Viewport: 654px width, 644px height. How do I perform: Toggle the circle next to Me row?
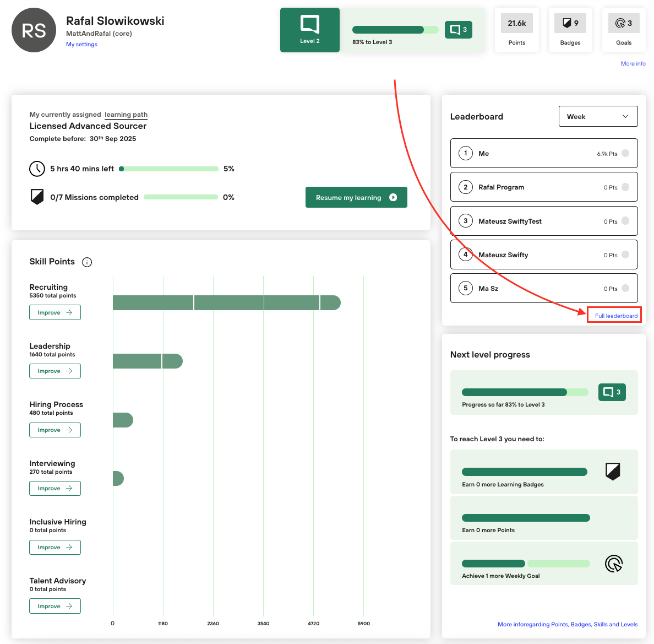625,154
